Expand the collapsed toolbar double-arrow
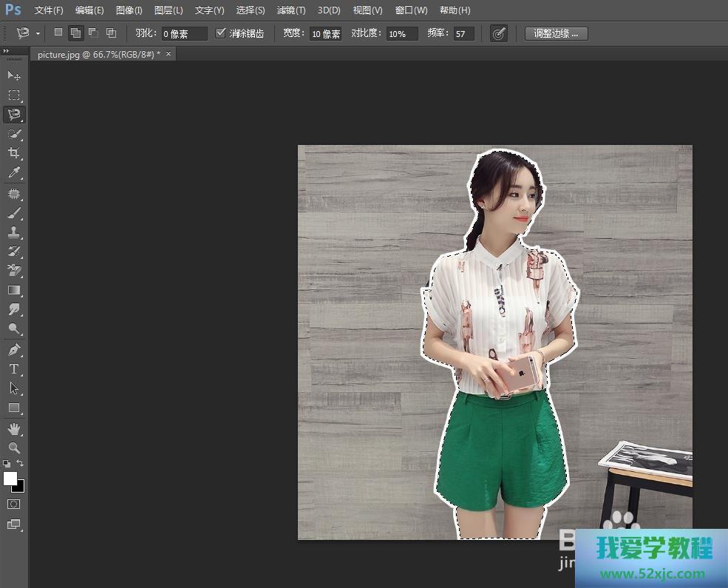The width and height of the screenshot is (728, 588). 6,51
